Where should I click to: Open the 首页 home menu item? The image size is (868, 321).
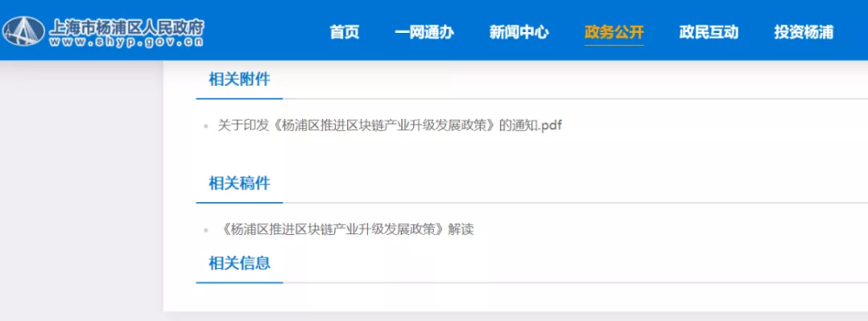coord(345,32)
